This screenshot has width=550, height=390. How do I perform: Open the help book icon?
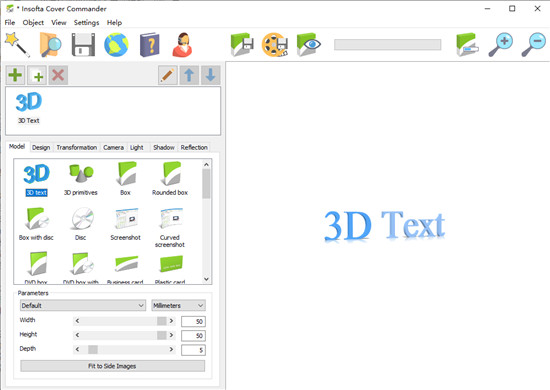(149, 45)
